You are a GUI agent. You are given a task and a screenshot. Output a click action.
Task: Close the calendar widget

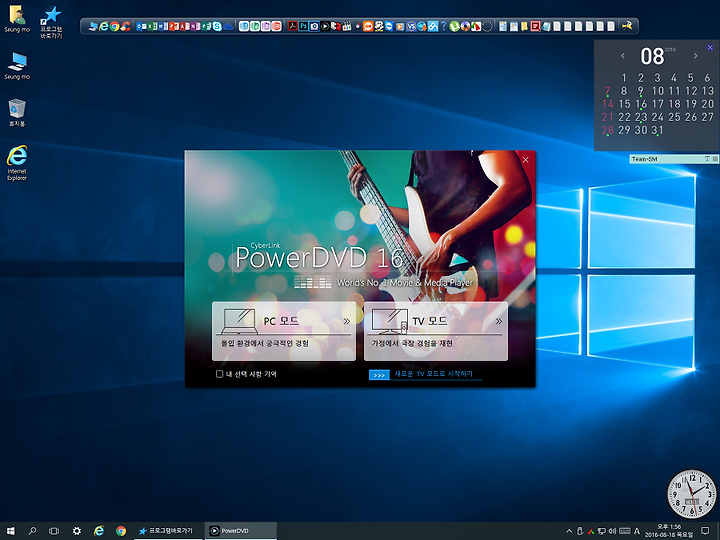pos(710,47)
